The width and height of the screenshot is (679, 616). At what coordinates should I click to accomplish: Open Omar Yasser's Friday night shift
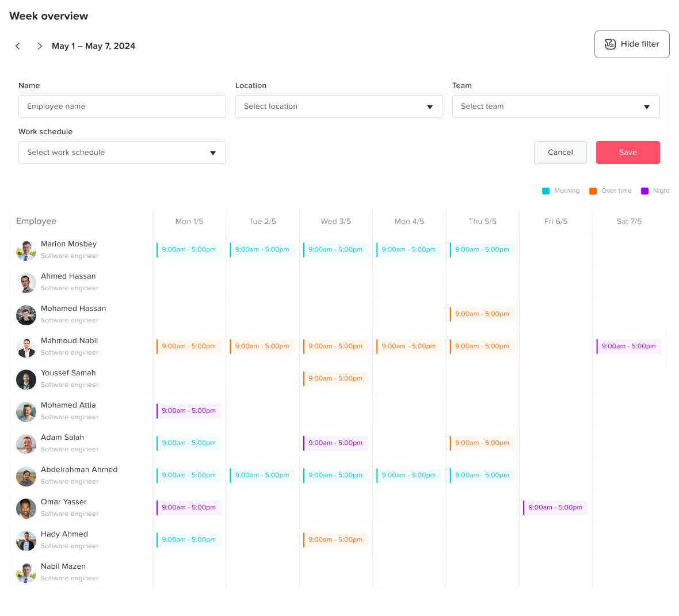[555, 508]
